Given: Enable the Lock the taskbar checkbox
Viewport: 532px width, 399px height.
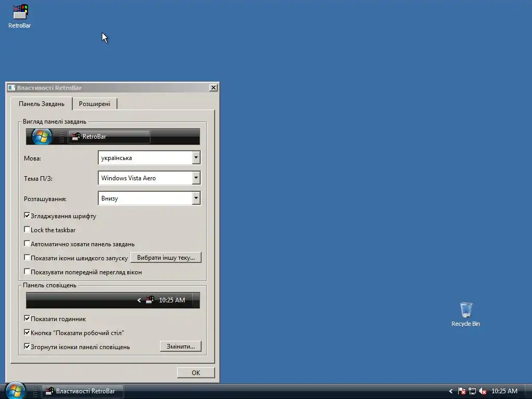Looking at the screenshot, I should (27, 230).
